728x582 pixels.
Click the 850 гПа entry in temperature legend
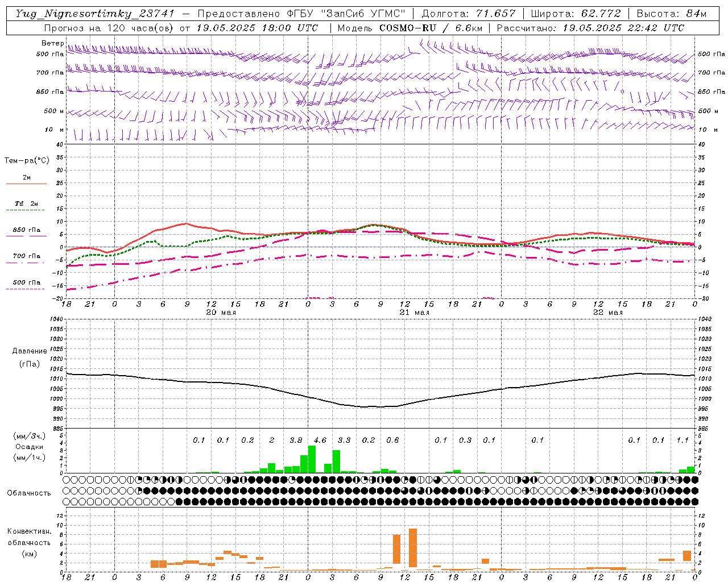27,230
